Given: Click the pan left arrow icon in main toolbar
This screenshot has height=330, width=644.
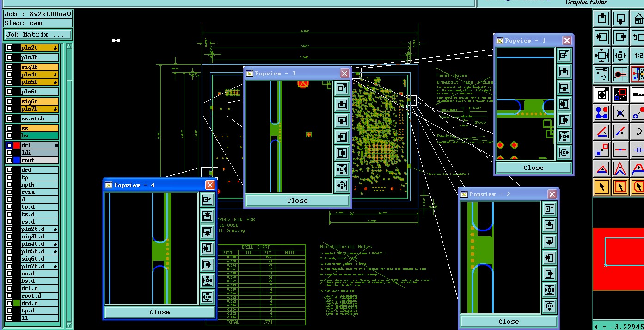Looking at the screenshot, I should [601, 37].
